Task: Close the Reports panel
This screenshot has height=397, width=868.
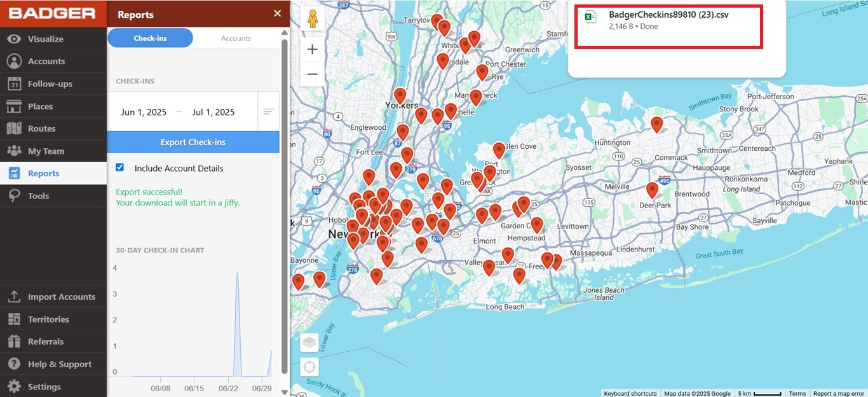Action: coord(277,13)
